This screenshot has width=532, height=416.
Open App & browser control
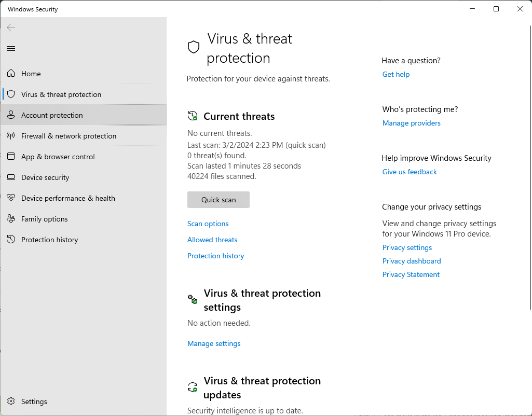[84, 157]
